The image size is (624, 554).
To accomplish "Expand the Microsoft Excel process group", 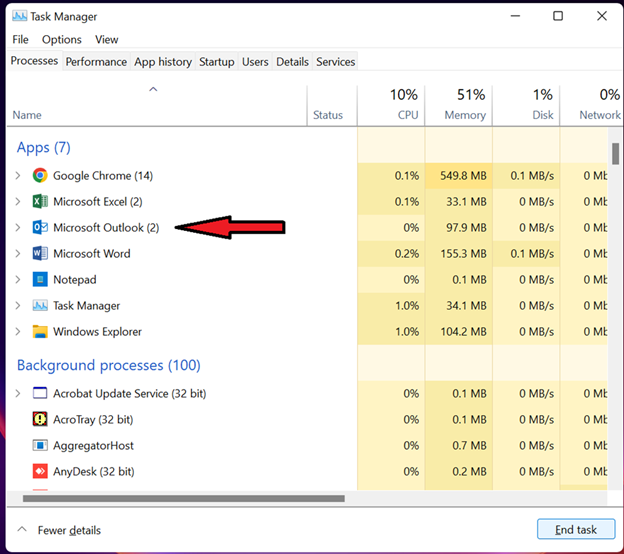I will 18,201.
